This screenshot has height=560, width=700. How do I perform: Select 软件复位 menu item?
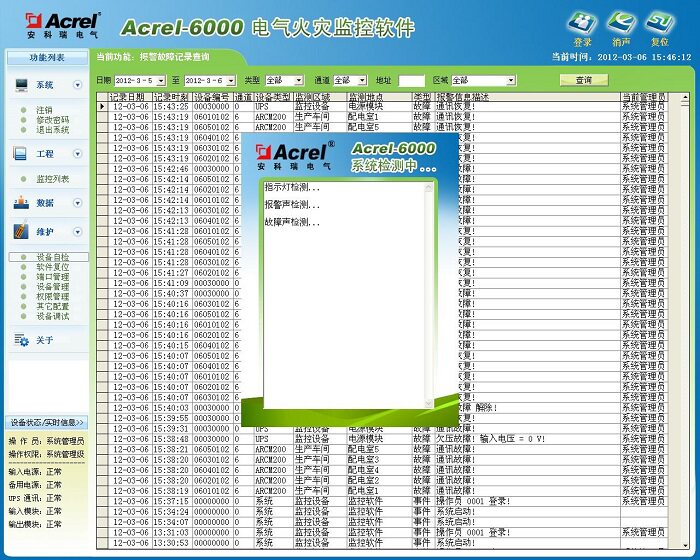tap(53, 267)
